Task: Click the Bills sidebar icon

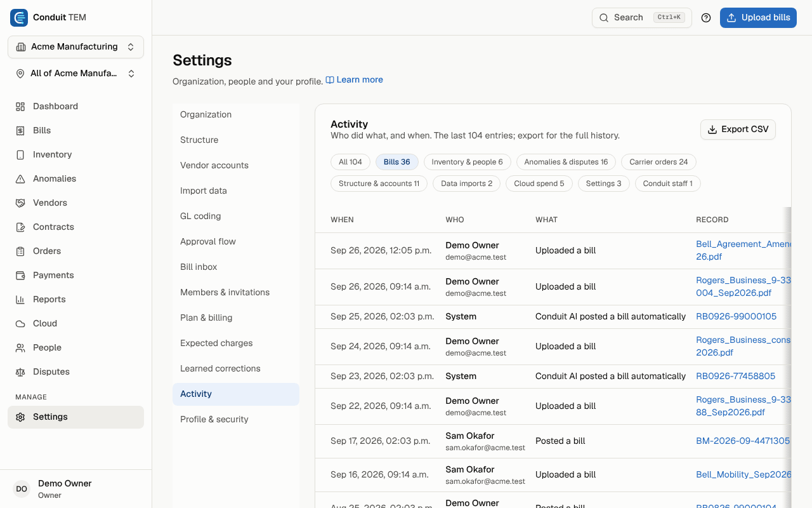Action: (20, 131)
